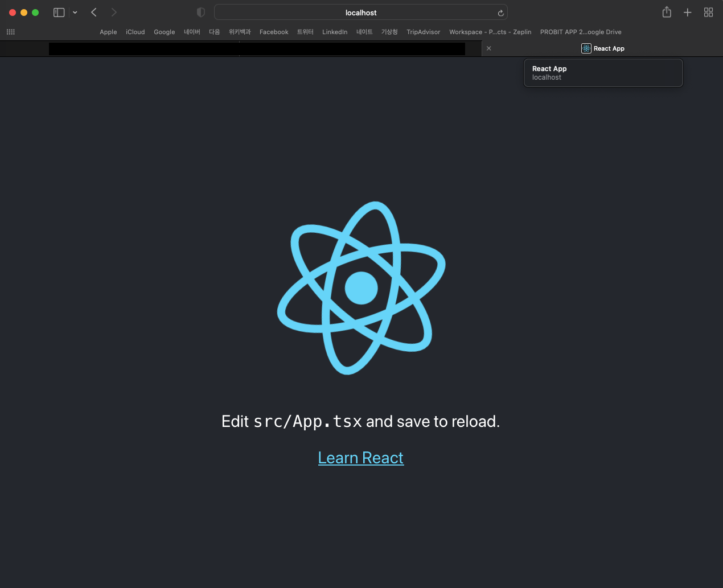Minimize the Safari window with yellow button

coord(24,13)
